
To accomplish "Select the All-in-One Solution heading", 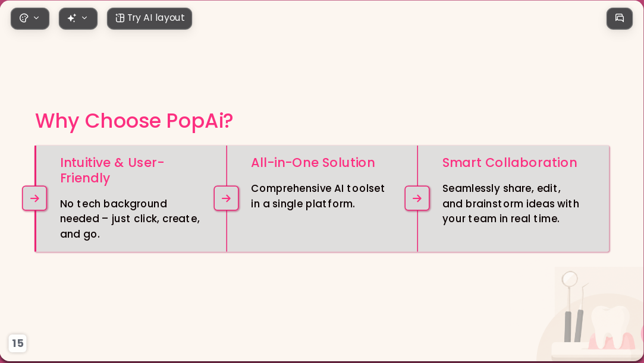I will pyautogui.click(x=313, y=162).
